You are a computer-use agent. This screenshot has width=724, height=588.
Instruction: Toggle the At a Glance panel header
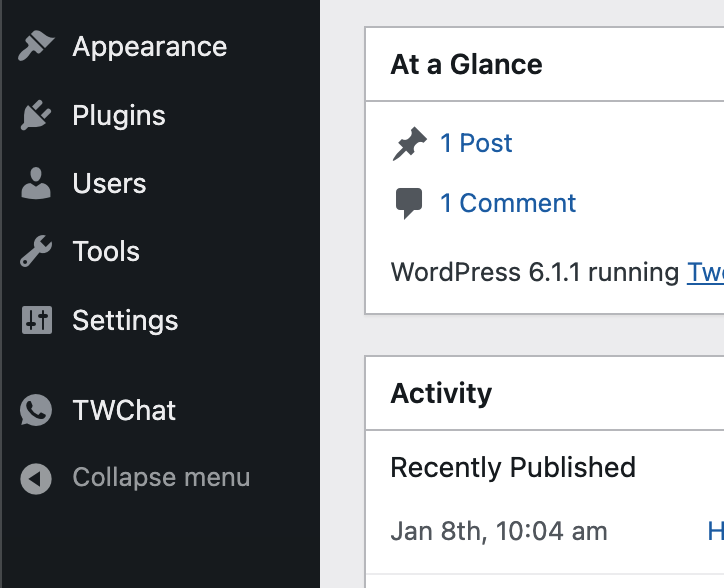click(545, 64)
